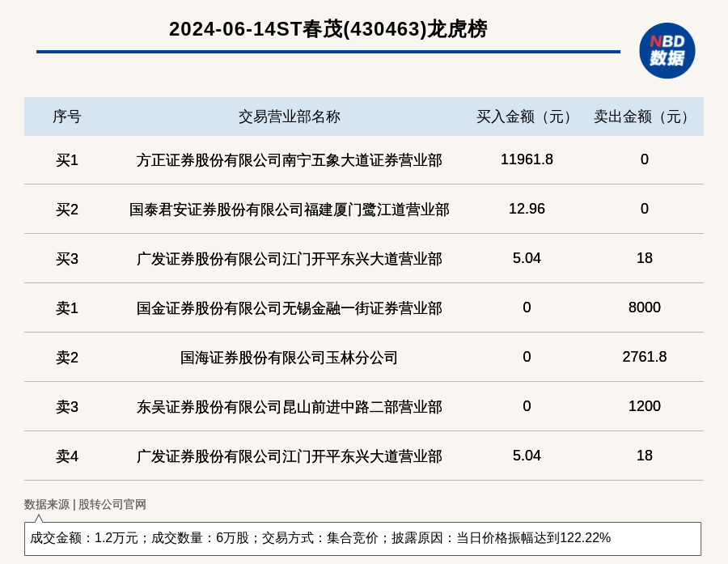Click the buy amount 12.96
728x564 pixels.
click(x=527, y=209)
